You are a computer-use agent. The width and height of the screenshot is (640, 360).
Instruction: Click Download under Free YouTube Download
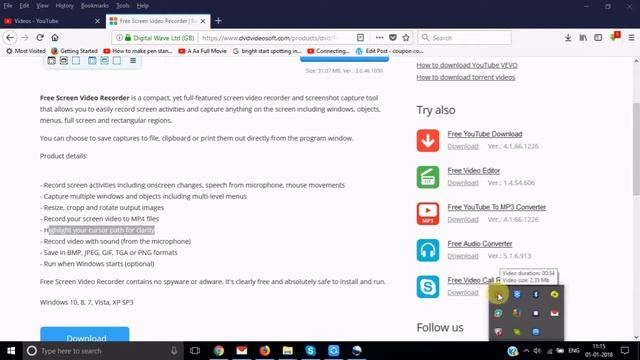[x=463, y=146]
